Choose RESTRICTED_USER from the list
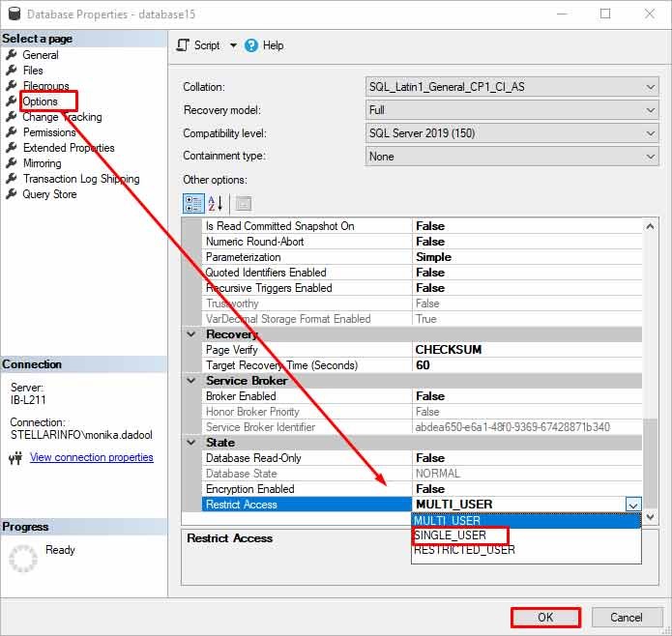Screen dimensions: 672x636 coord(464,550)
